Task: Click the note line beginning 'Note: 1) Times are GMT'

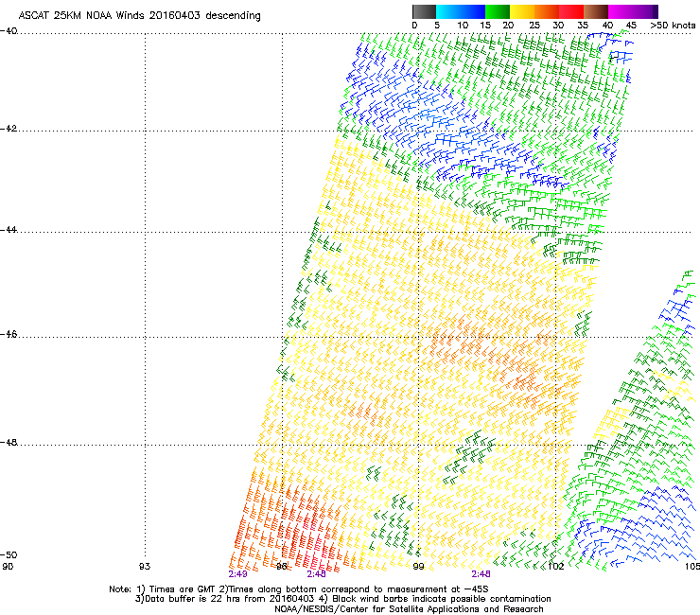Action: [299, 589]
